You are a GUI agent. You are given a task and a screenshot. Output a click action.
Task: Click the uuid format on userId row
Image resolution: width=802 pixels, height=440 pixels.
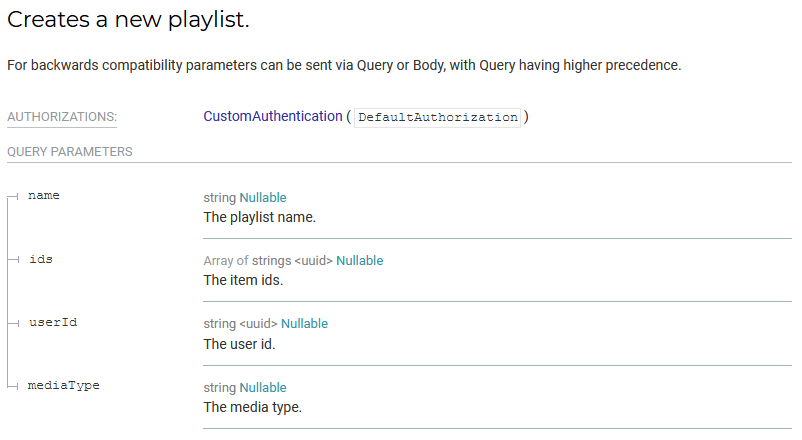[x=258, y=324]
